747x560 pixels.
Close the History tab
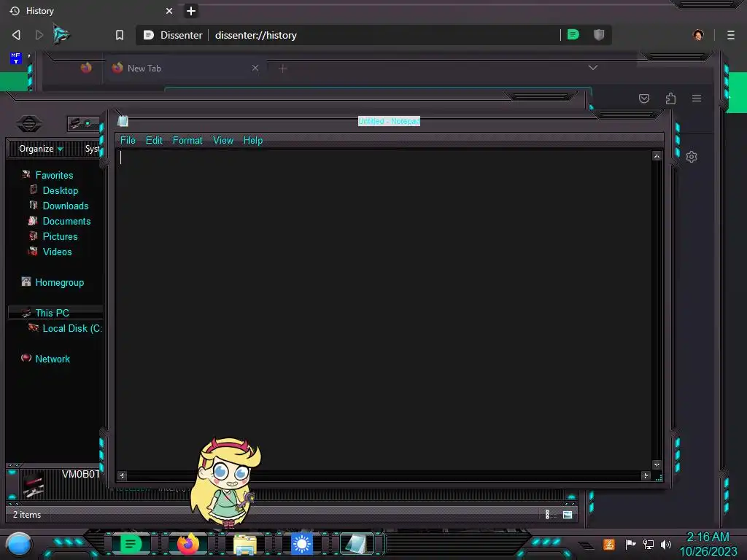coord(169,11)
